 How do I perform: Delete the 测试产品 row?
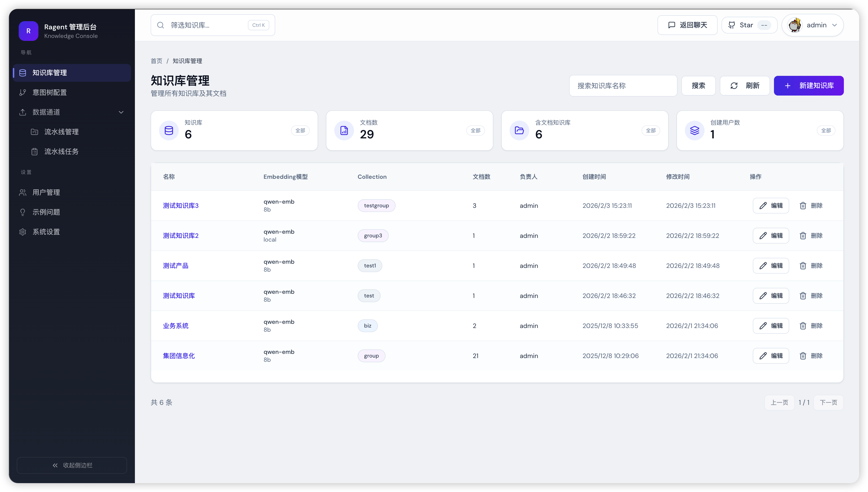click(811, 266)
